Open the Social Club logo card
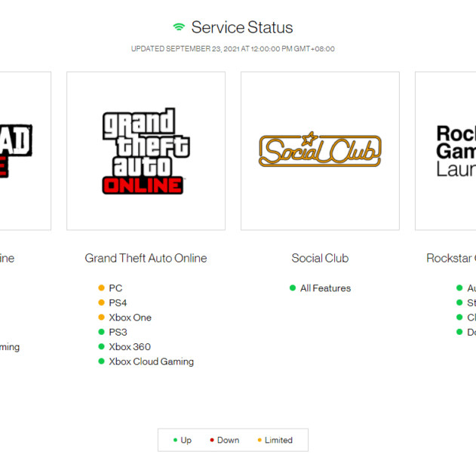Image resolution: width=476 pixels, height=476 pixels. pyautogui.click(x=321, y=151)
